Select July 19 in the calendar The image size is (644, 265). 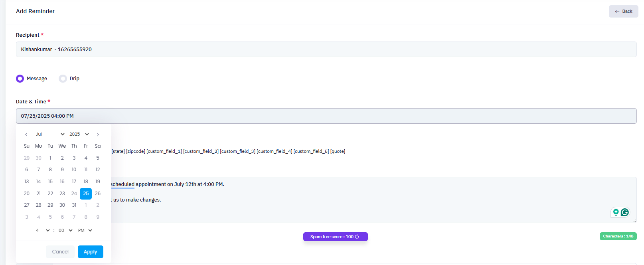[x=98, y=182]
